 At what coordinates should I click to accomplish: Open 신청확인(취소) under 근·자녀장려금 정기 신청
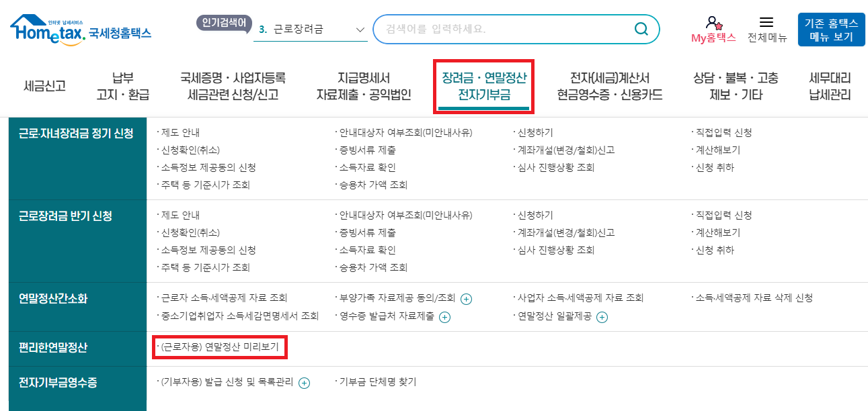188,150
